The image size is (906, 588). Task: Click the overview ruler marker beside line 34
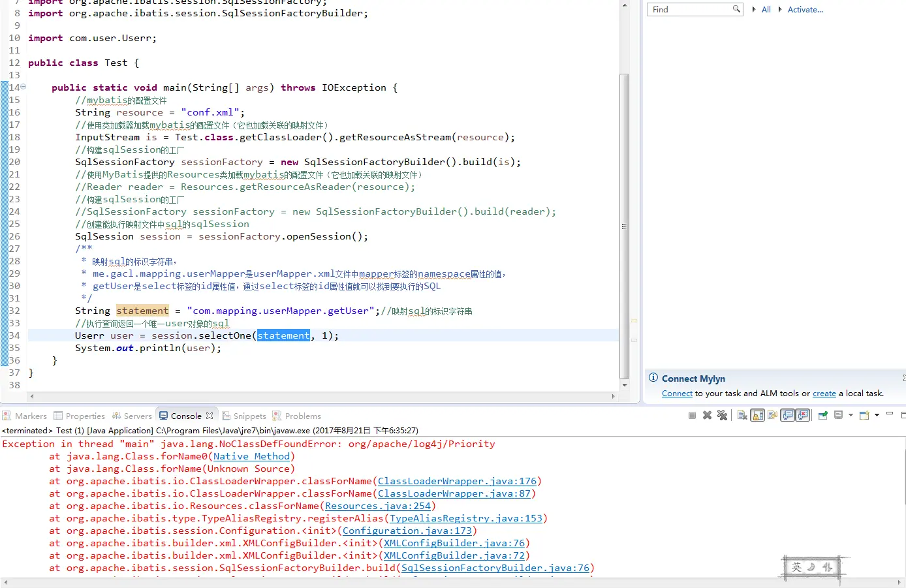(634, 340)
